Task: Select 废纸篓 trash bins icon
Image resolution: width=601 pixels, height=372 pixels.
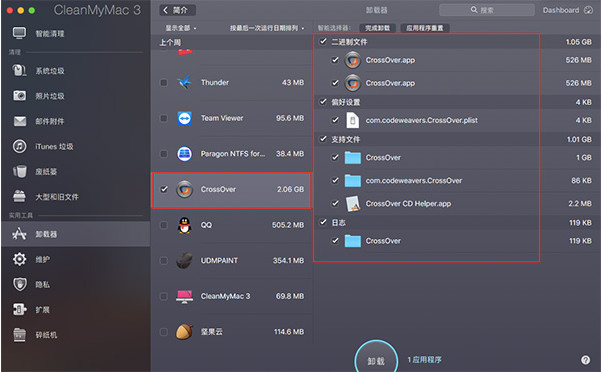Action: tap(20, 171)
